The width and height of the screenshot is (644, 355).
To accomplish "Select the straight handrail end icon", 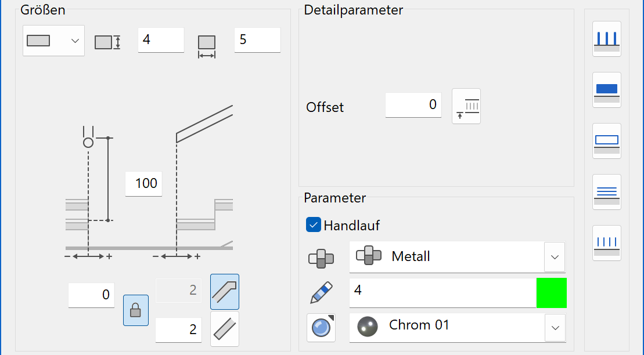I will coord(224,329).
